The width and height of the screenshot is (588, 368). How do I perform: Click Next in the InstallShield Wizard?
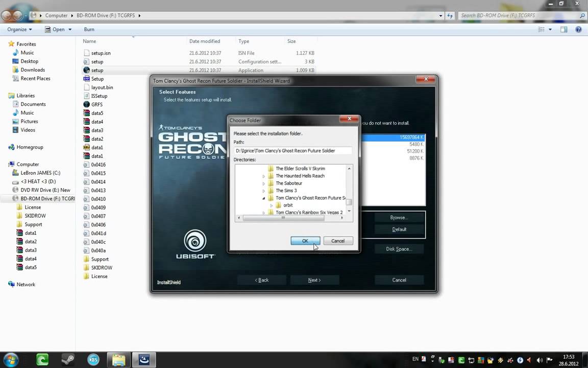314,280
